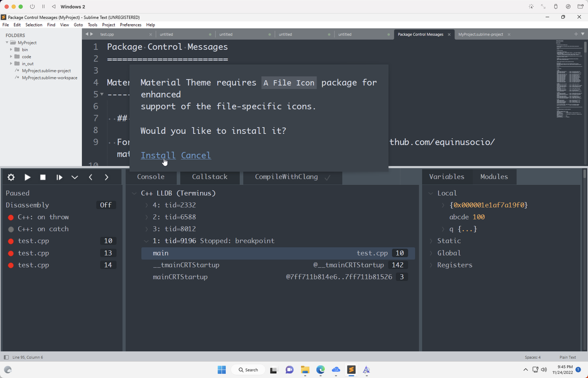588x378 pixels.
Task: Switch to Callstack tab
Action: (x=210, y=177)
